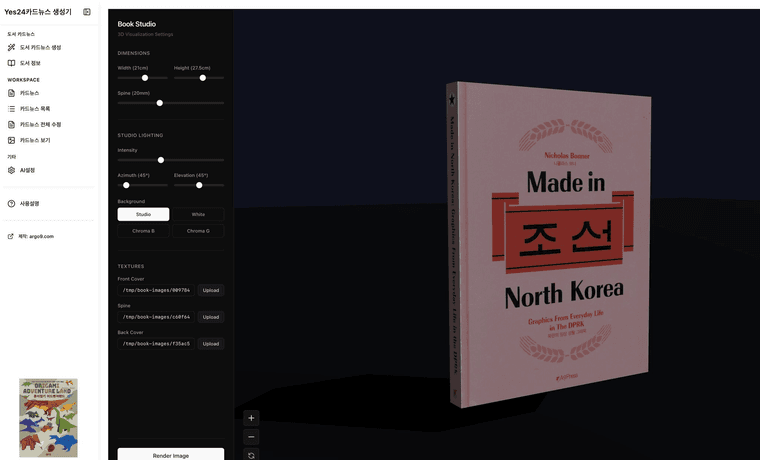Choose the Chroma G background
This screenshot has height=460, width=760.
coord(198,231)
